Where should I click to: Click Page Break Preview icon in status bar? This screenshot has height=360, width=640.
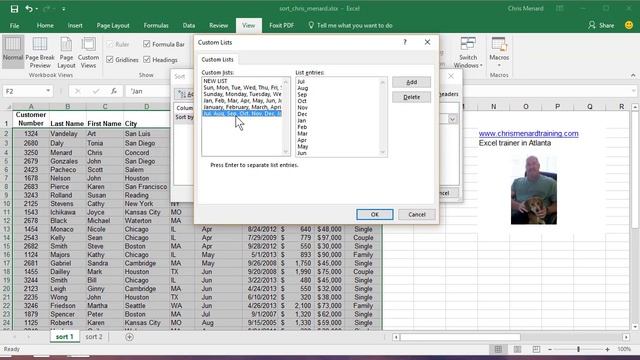pyautogui.click(x=536, y=349)
